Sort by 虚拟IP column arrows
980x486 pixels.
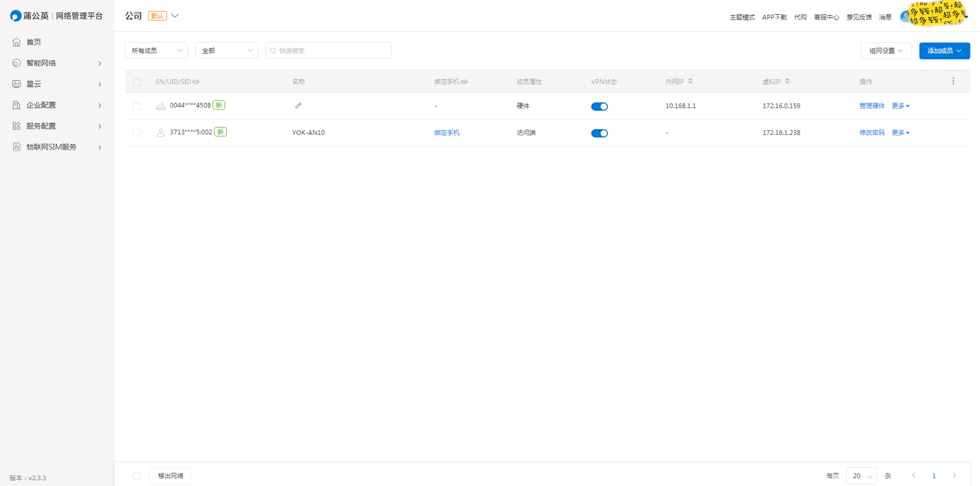pyautogui.click(x=787, y=81)
